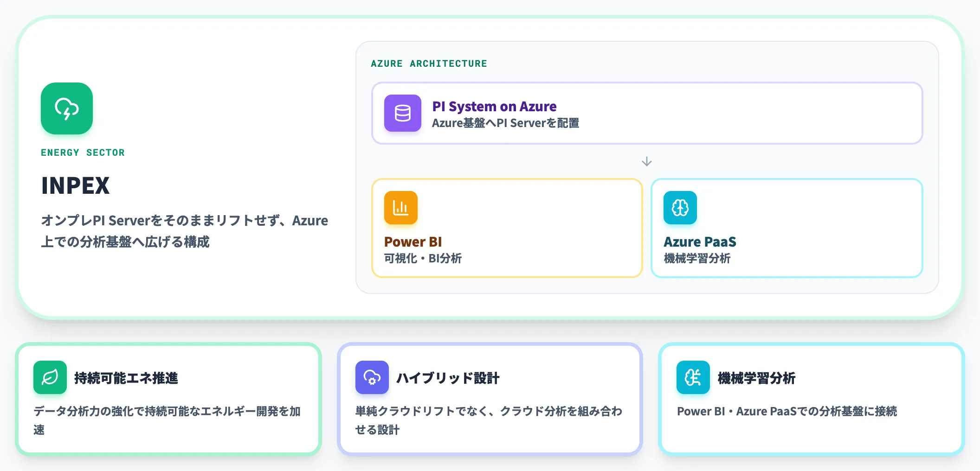Click the orange bar chart Power BI icon
This screenshot has height=471, width=980.
[x=401, y=208]
